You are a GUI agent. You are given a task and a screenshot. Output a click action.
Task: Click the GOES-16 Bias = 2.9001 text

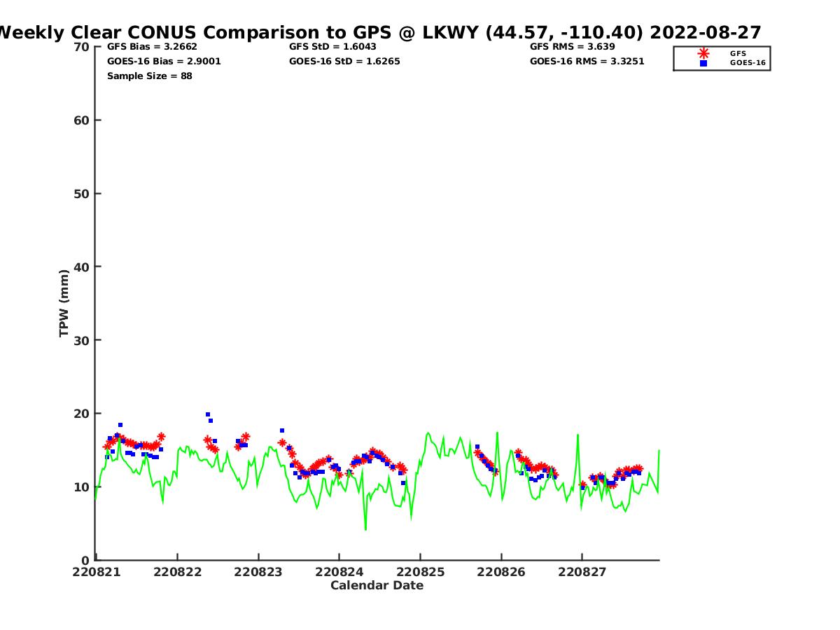point(164,62)
